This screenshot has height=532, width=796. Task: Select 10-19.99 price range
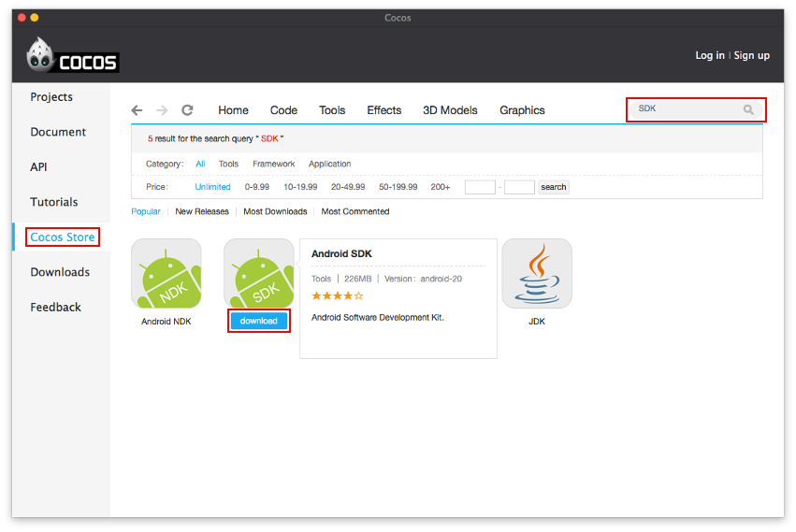click(300, 187)
